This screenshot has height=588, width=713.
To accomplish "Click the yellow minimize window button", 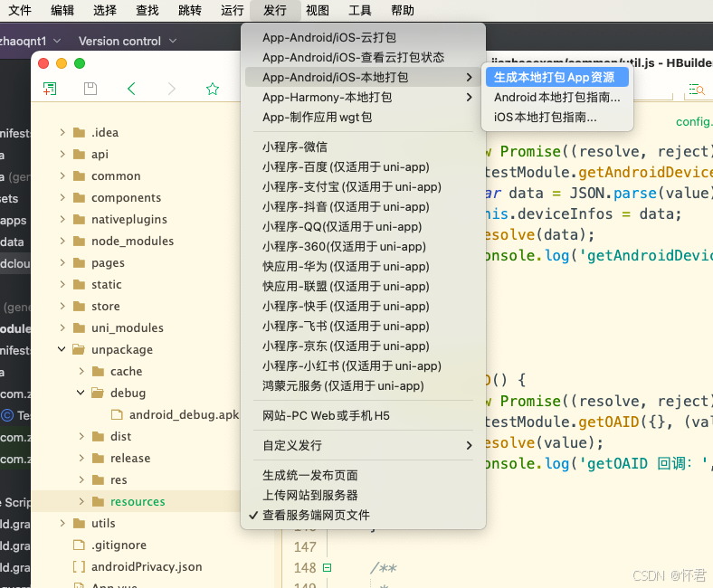I will tap(62, 63).
